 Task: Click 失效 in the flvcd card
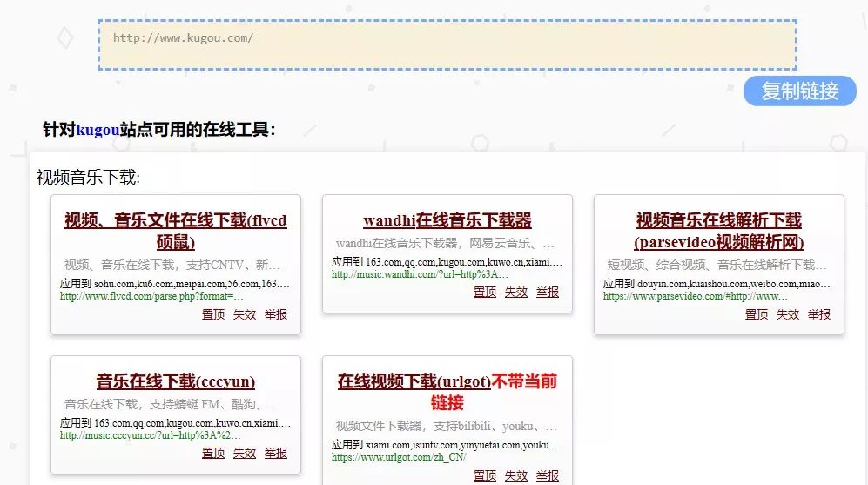tap(244, 314)
